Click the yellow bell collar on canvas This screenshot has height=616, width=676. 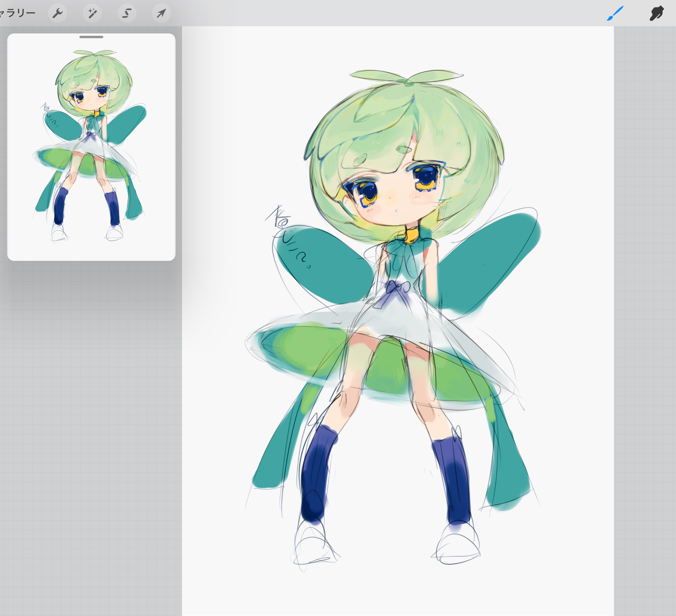pos(412,235)
